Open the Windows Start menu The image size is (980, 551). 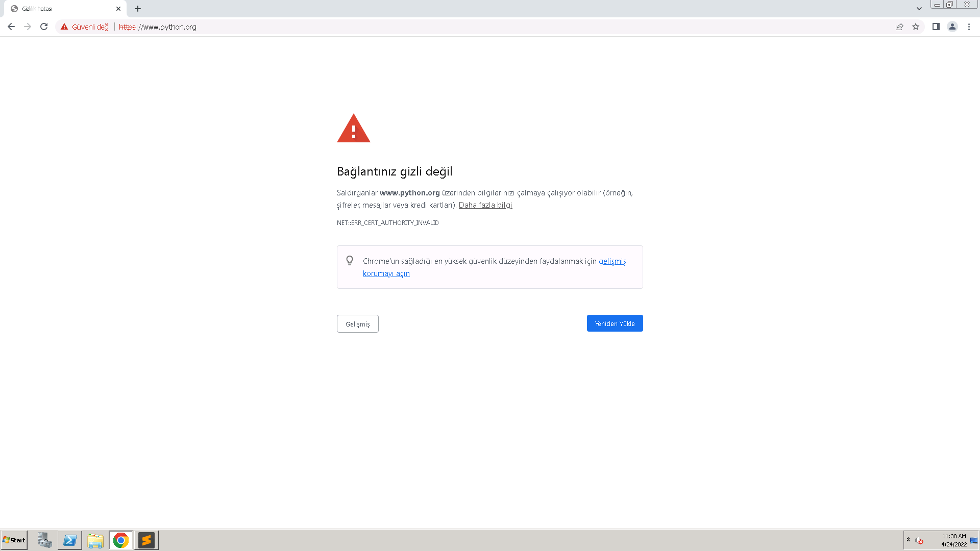click(14, 540)
